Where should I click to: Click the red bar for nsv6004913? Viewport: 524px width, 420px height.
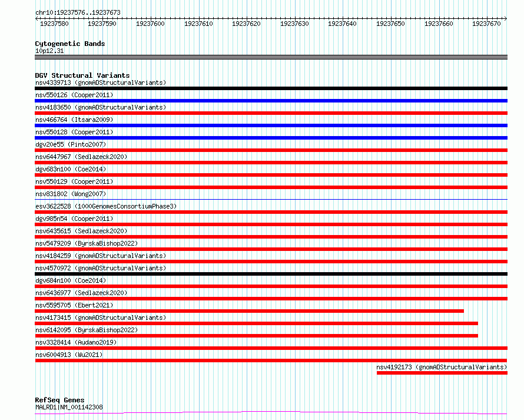[x=271, y=361]
